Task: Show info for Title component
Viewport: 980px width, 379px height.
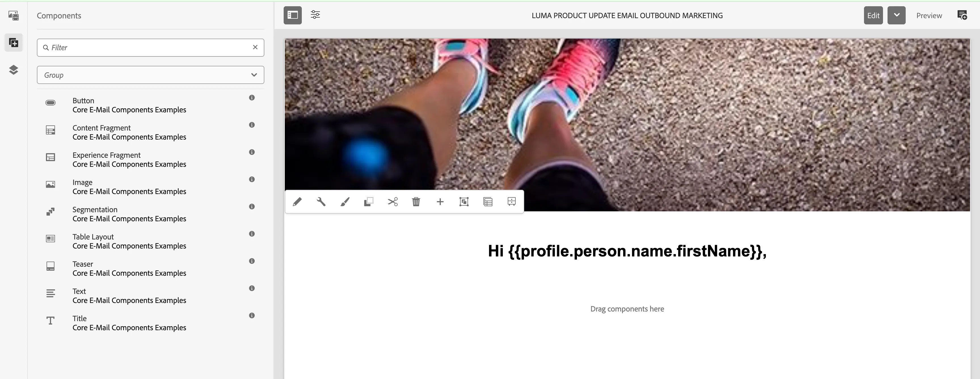Action: click(252, 315)
